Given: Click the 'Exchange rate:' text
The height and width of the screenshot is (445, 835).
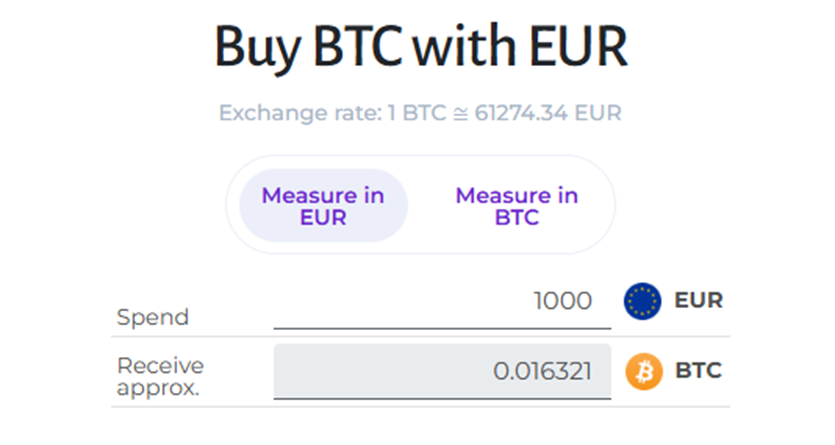Looking at the screenshot, I should click(x=299, y=112).
